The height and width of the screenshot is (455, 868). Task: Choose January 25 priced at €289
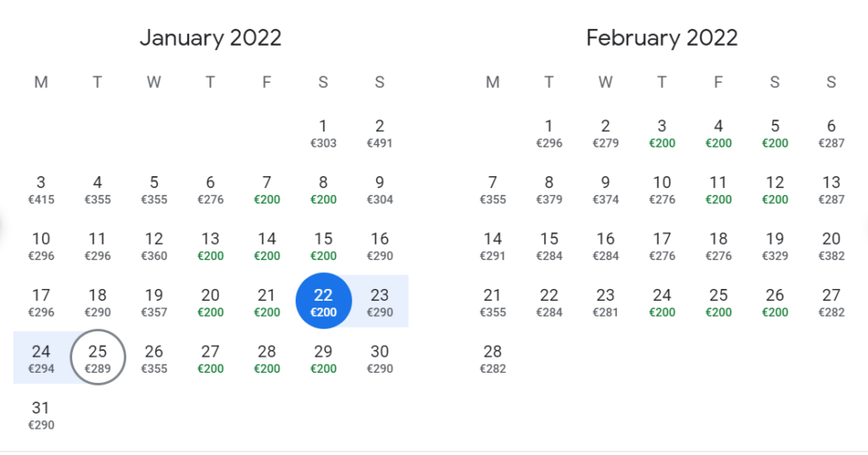coord(97,358)
